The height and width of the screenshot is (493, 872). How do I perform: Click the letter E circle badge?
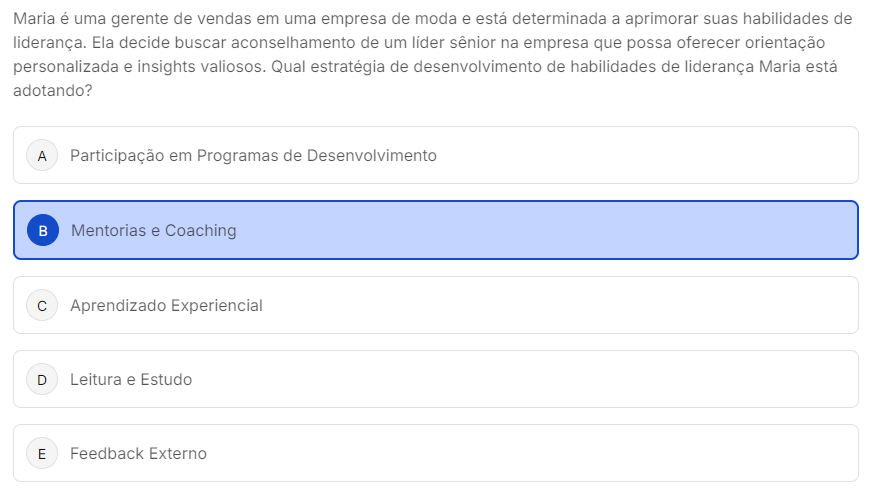[x=42, y=454]
